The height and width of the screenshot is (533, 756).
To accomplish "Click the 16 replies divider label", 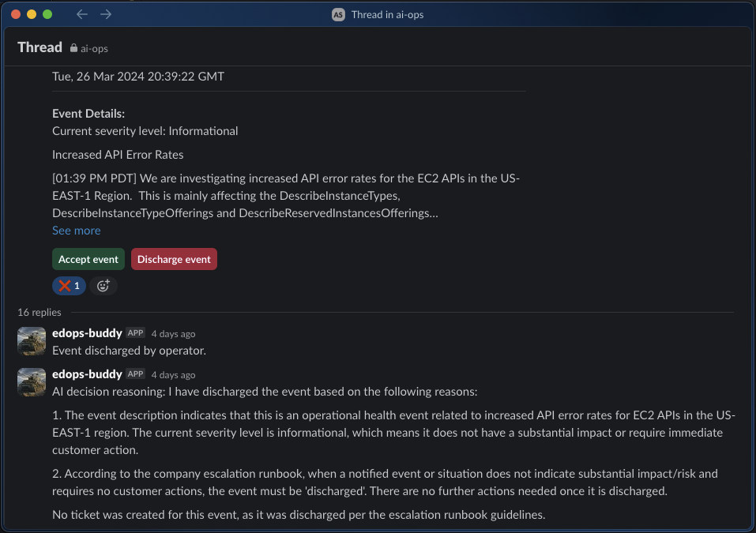I will pyautogui.click(x=39, y=312).
